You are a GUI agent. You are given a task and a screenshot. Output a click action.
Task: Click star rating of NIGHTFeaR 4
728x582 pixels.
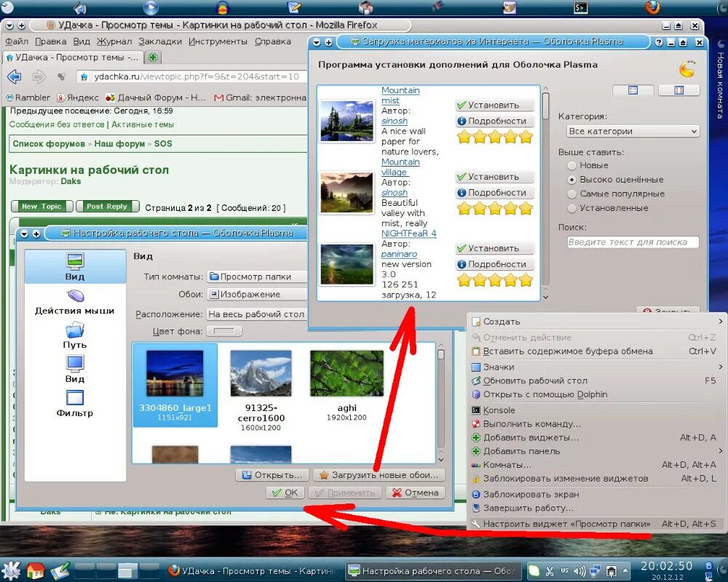[x=495, y=280]
